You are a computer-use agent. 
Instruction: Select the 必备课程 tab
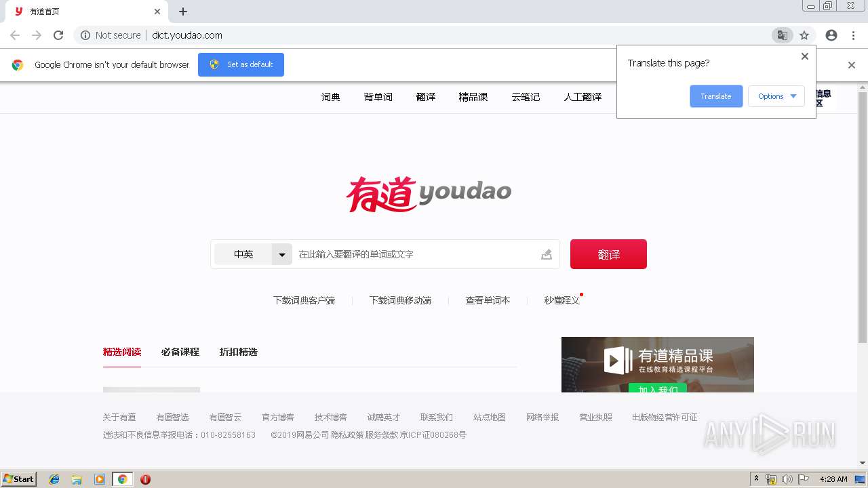(x=180, y=352)
